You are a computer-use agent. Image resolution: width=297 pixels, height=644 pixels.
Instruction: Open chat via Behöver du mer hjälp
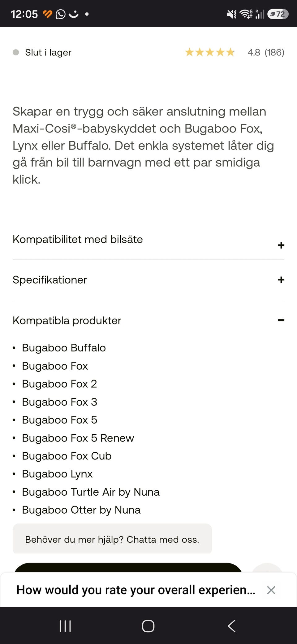[112, 539]
